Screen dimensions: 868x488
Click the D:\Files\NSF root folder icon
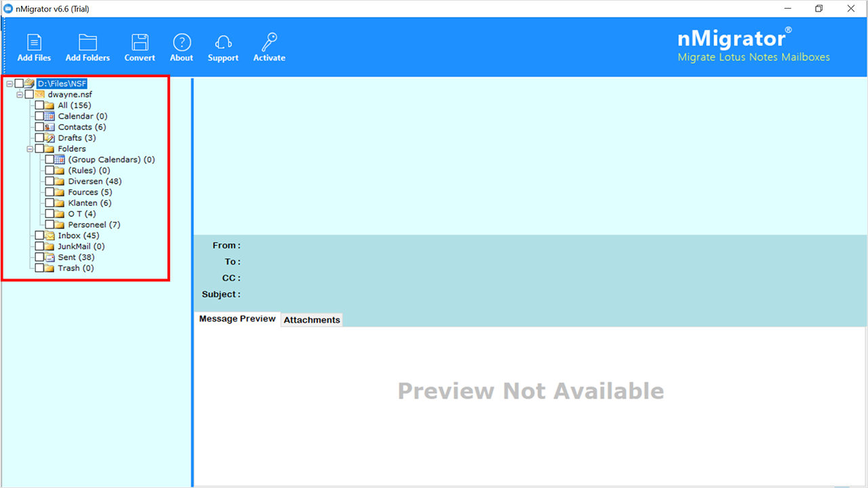pos(29,83)
